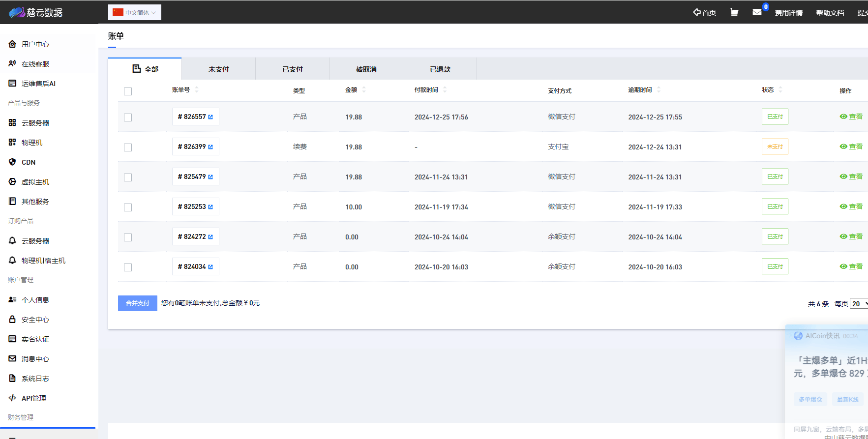The height and width of the screenshot is (439, 868).
Task: Click 在线客服 headset icon in sidebar
Action: tap(12, 64)
